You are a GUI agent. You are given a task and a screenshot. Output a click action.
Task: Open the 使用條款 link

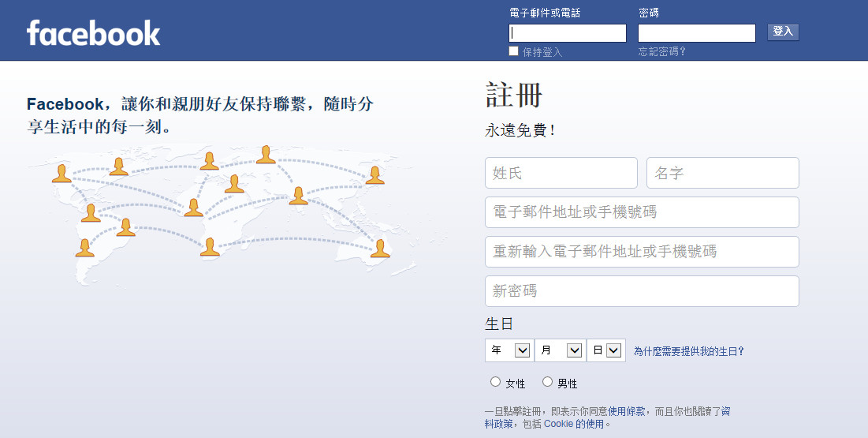(x=627, y=411)
